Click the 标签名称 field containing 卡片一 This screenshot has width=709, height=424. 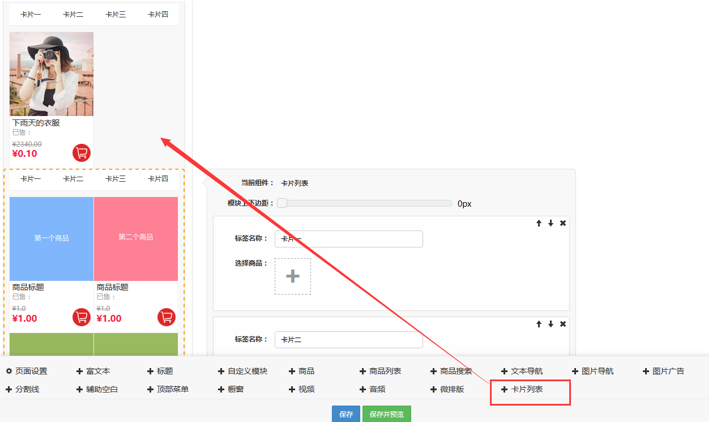[x=348, y=239]
